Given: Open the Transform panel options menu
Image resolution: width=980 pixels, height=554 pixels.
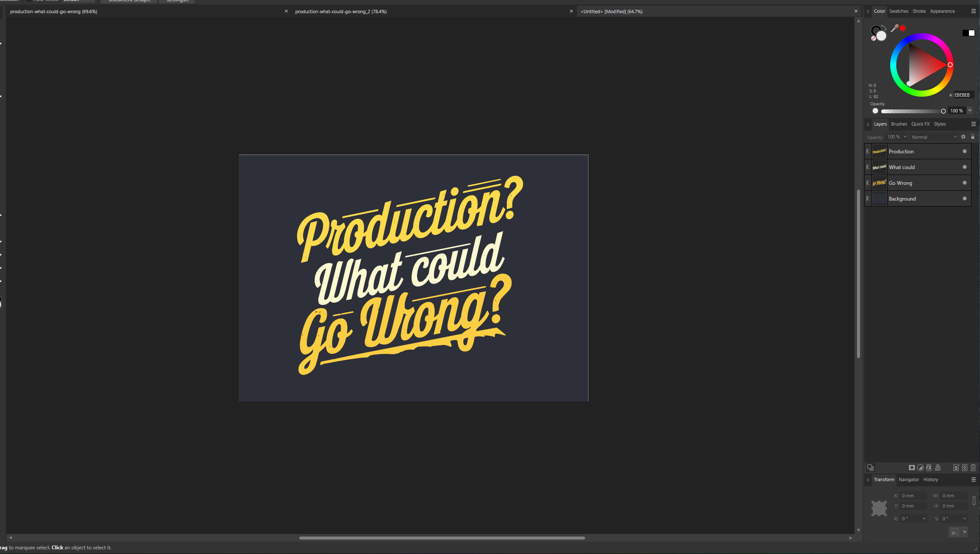Looking at the screenshot, I should (x=974, y=479).
